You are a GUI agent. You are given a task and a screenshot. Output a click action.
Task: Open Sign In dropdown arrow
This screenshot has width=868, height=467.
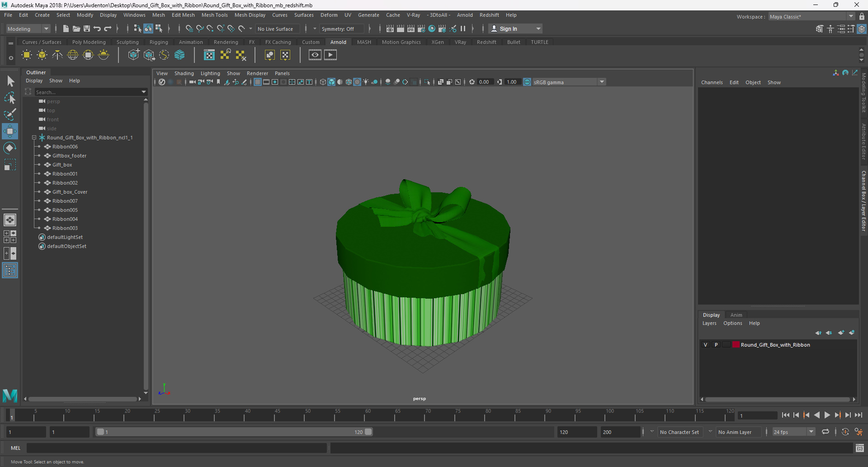pyautogui.click(x=538, y=29)
